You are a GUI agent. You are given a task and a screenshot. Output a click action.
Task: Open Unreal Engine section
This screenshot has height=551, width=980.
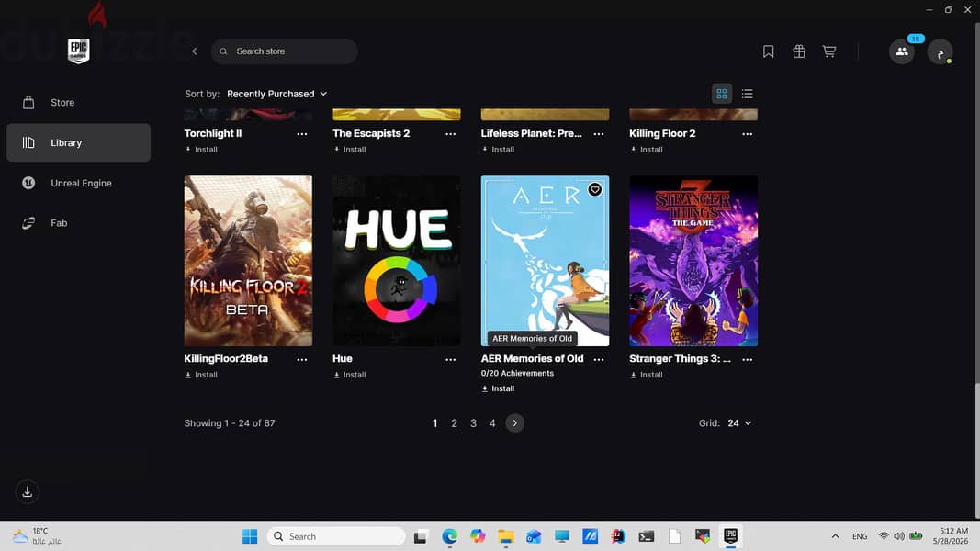coord(78,183)
